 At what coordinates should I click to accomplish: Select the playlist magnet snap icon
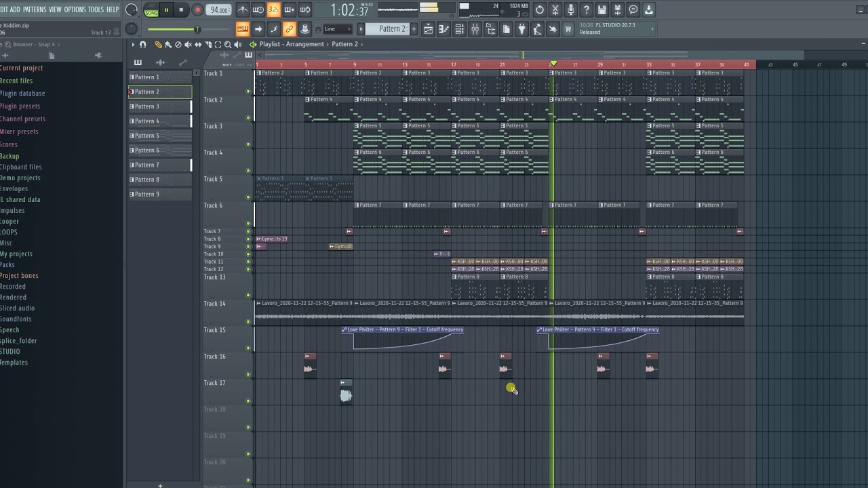pyautogui.click(x=142, y=44)
